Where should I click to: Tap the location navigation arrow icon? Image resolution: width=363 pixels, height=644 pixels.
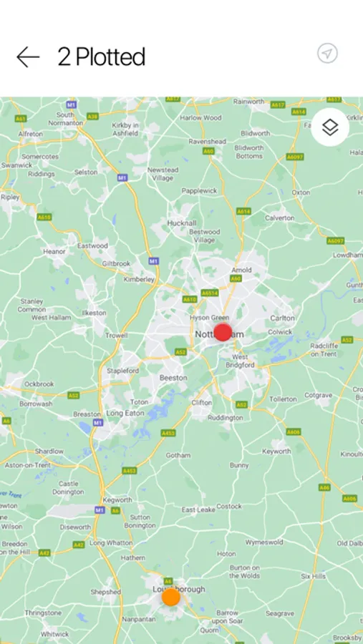327,54
